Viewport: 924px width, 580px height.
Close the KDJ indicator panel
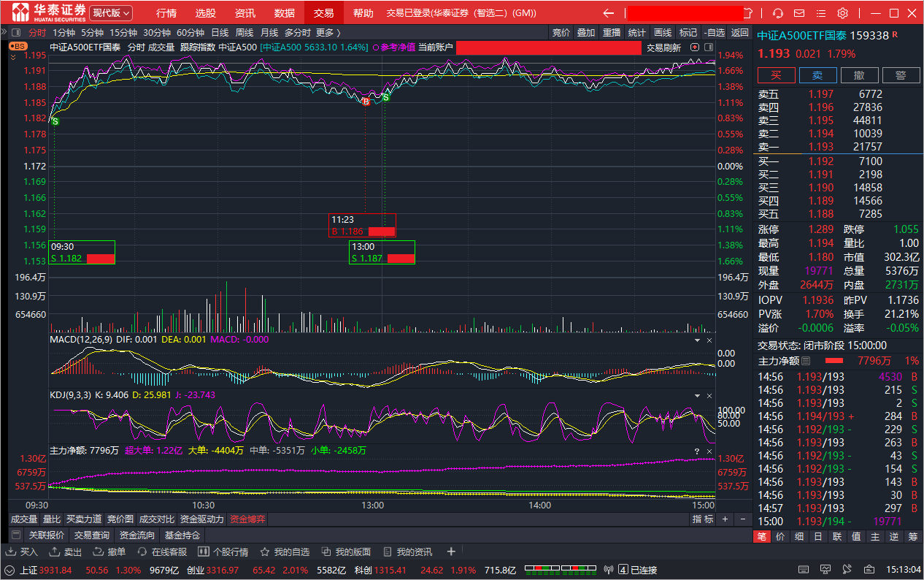point(709,395)
